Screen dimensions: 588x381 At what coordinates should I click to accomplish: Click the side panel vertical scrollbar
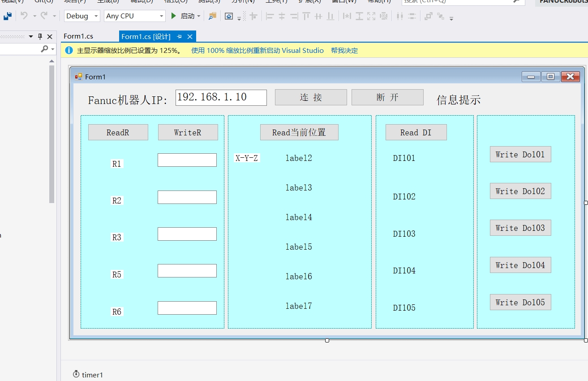tap(52, 134)
